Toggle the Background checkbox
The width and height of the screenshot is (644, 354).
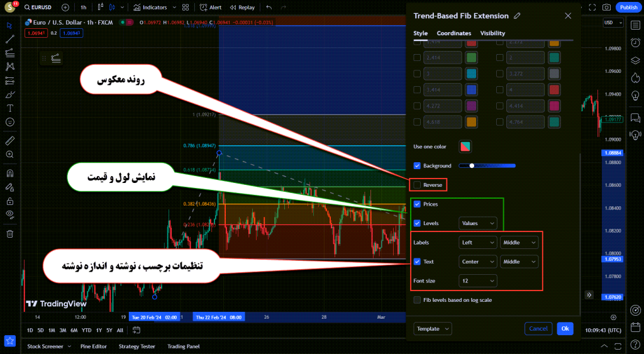[x=417, y=166]
